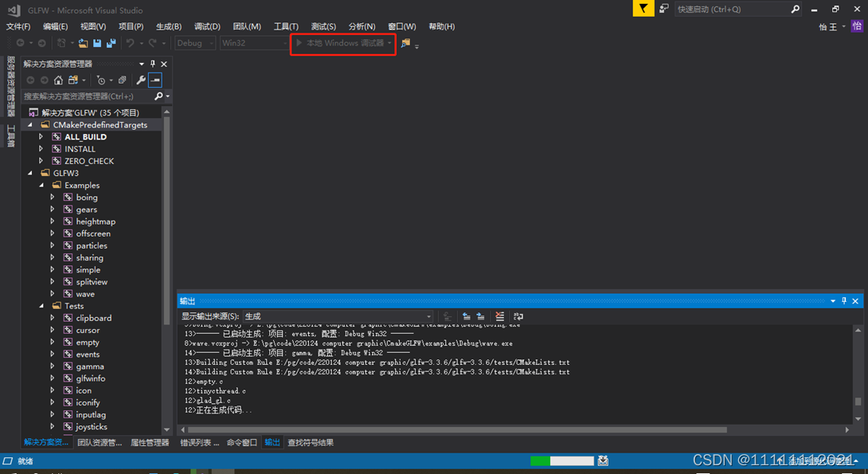Image resolution: width=868 pixels, height=474 pixels.
Task: Toggle word wrap in Output window
Action: (518, 316)
